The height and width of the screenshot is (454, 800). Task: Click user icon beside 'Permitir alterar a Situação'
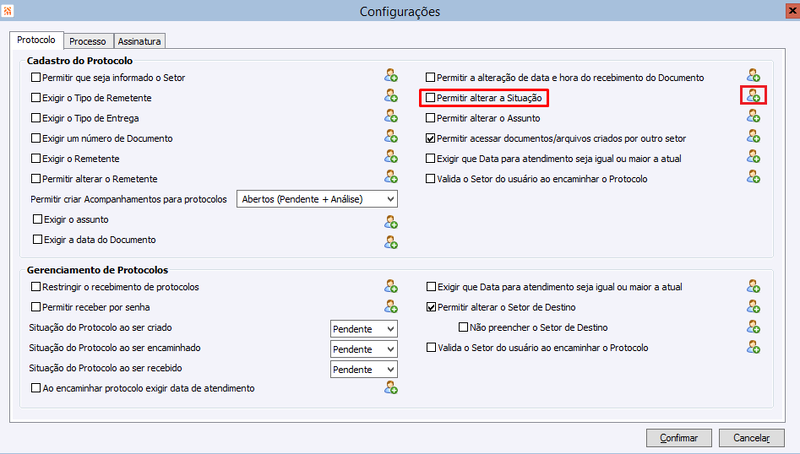[x=754, y=95]
